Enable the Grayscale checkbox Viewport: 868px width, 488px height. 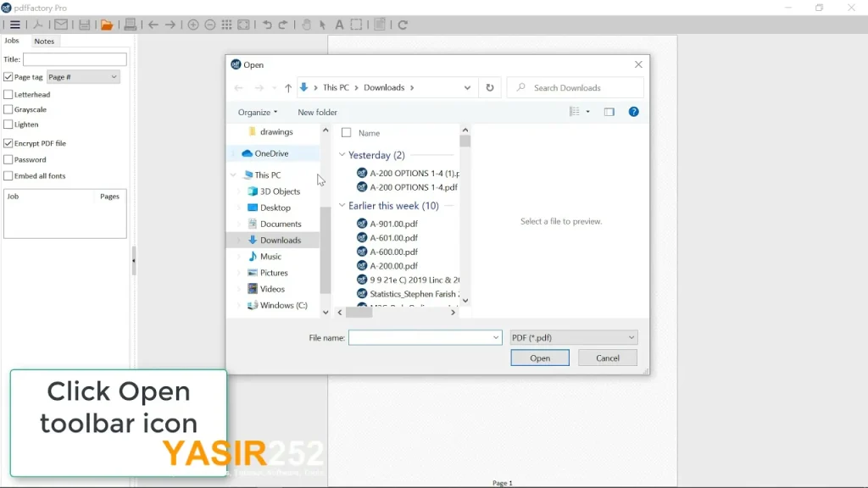8,109
